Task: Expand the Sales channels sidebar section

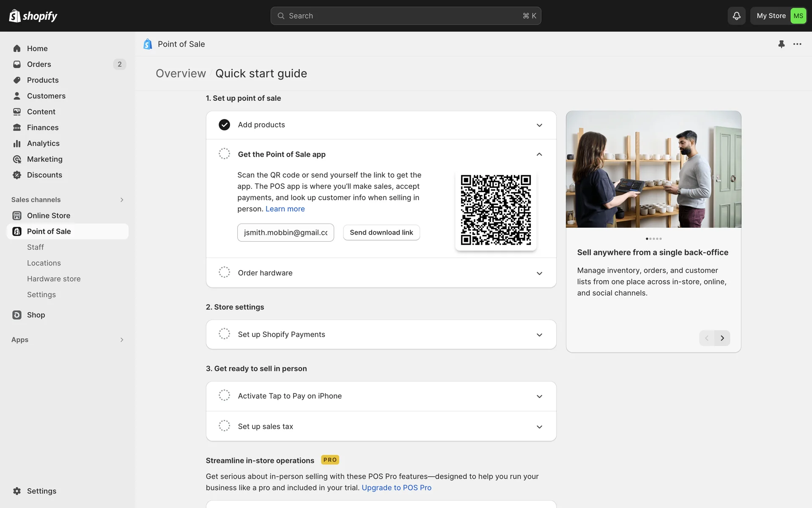Action: point(122,200)
